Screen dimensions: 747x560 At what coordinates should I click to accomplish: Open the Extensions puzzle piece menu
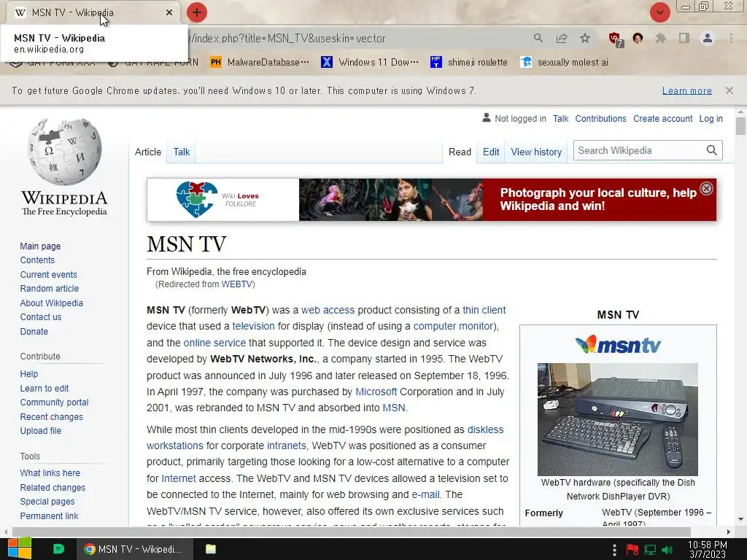tap(660, 38)
